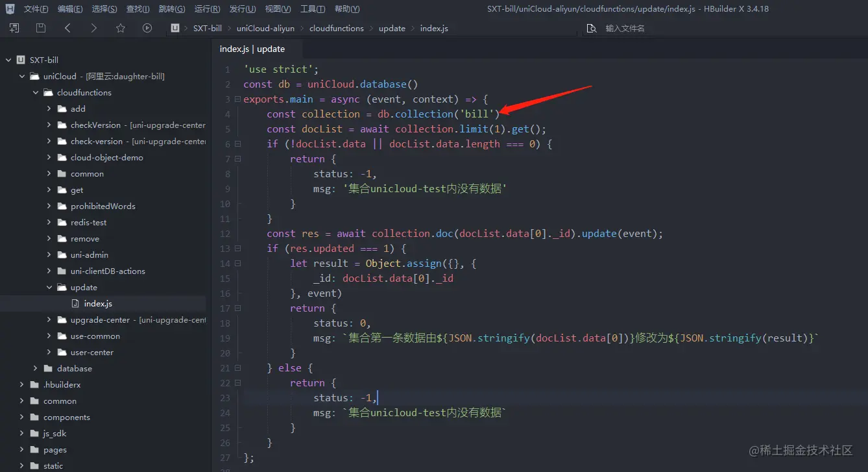Image resolution: width=868 pixels, height=472 pixels.
Task: Expand the database folder chevron
Action: tap(36, 368)
